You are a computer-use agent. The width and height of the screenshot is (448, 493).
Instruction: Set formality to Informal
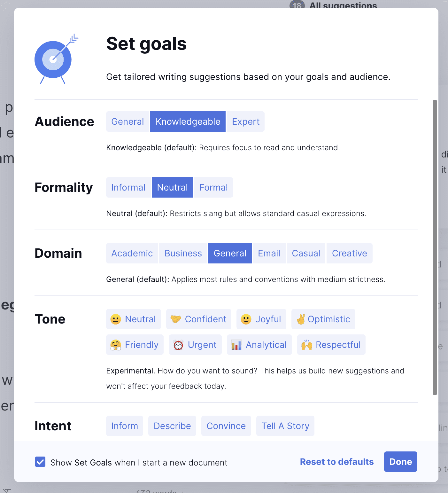click(x=128, y=187)
